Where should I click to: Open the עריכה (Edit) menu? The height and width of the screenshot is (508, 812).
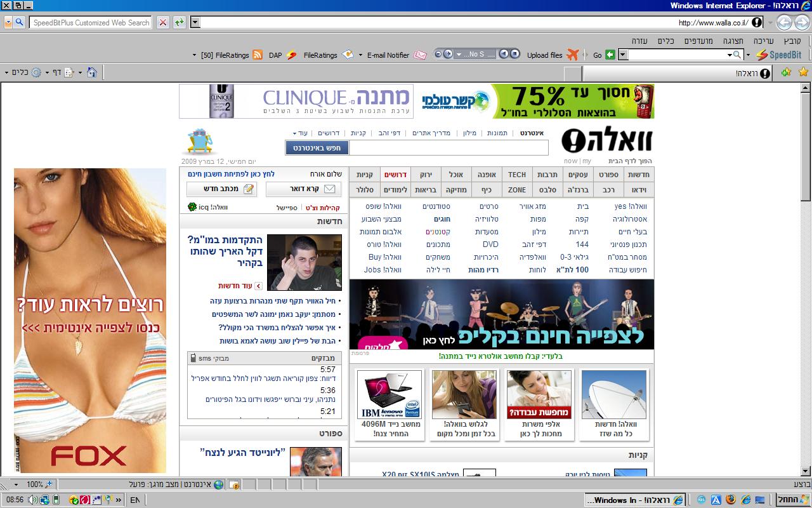click(764, 41)
